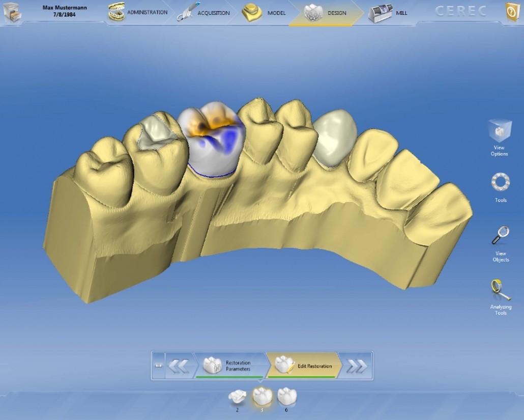524x420 pixels.
Task: Go to the Model phase
Action: pos(264,13)
